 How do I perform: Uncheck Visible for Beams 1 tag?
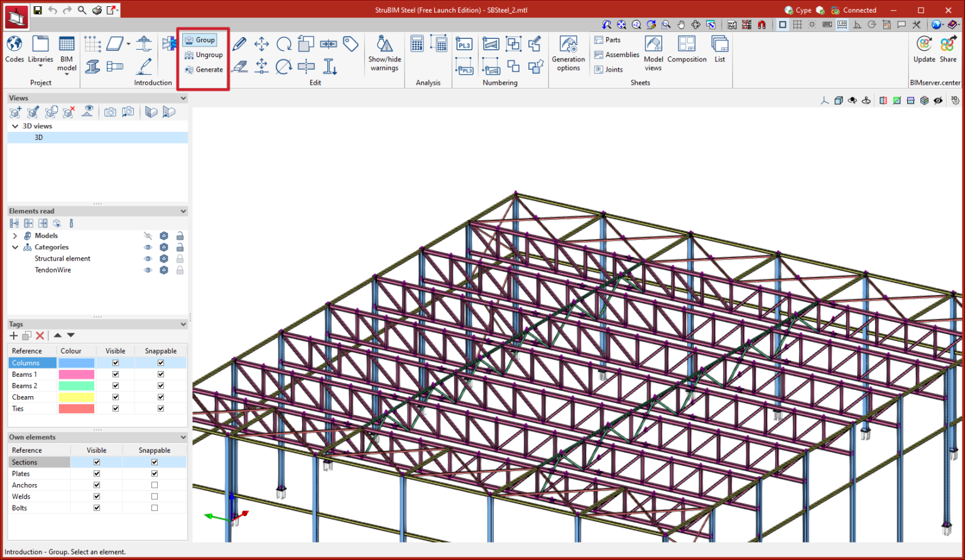coord(116,374)
